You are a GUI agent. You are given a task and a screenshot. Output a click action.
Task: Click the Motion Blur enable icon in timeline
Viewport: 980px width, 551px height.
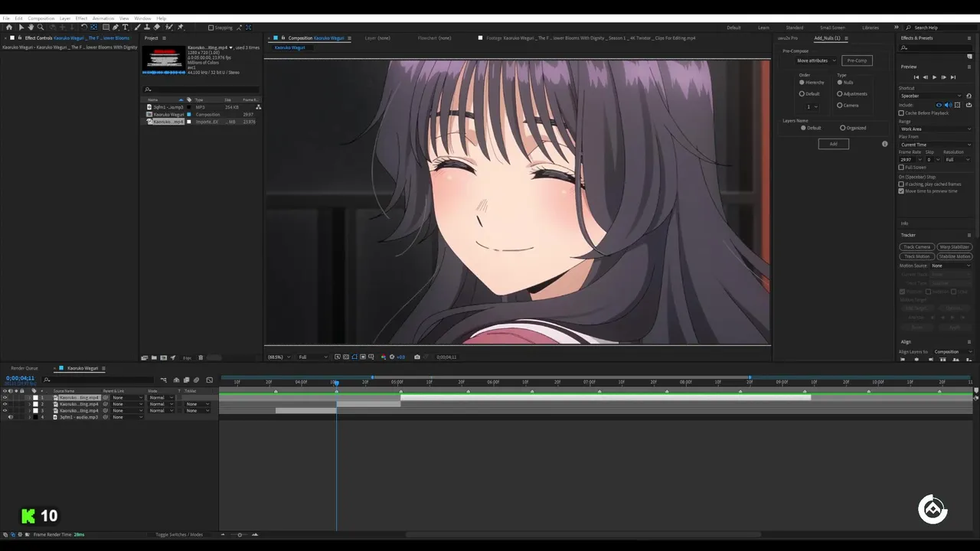(196, 380)
